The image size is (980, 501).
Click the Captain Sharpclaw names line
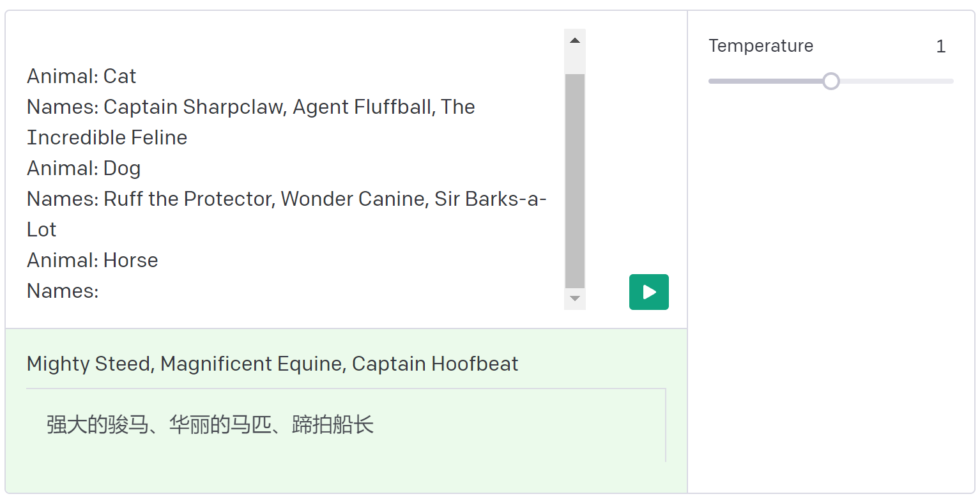pyautogui.click(x=251, y=107)
